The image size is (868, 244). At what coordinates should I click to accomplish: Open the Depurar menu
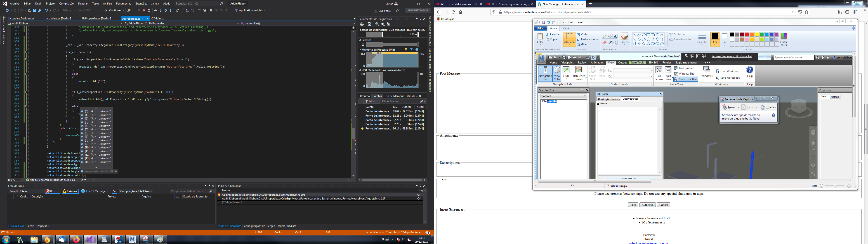(x=83, y=3)
